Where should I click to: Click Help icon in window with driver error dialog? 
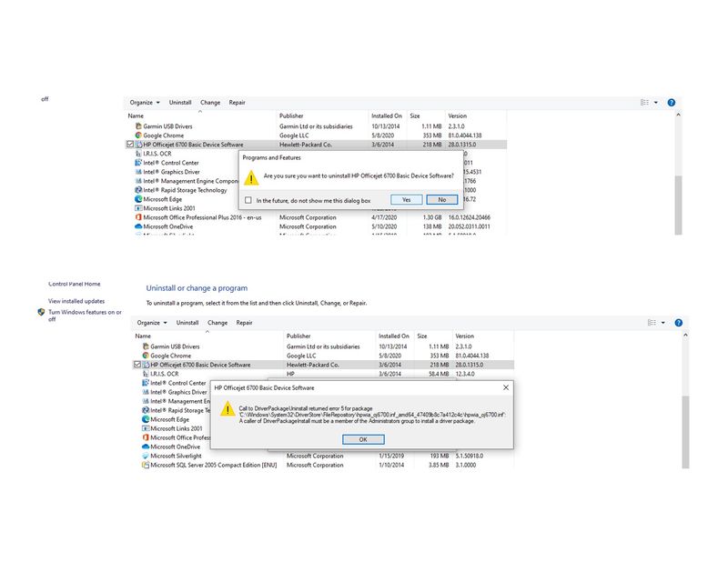(x=678, y=323)
